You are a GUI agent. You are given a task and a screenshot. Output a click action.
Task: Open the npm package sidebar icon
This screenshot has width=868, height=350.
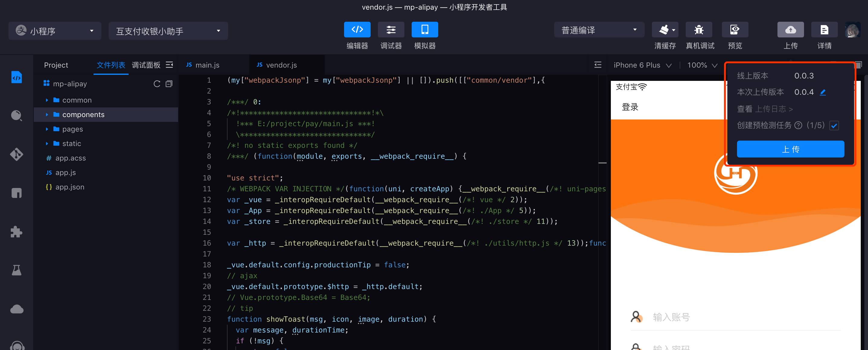[17, 193]
